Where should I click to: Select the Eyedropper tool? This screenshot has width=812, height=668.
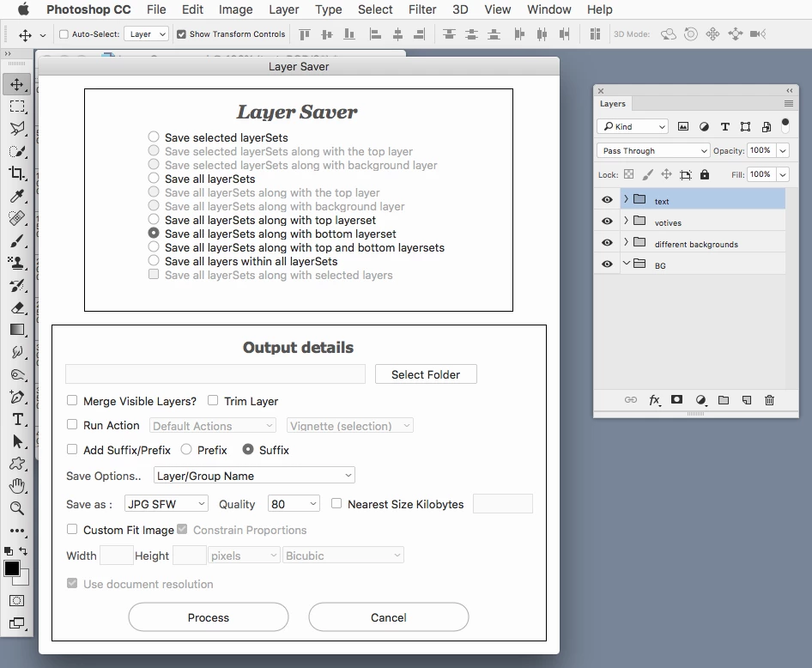(17, 196)
